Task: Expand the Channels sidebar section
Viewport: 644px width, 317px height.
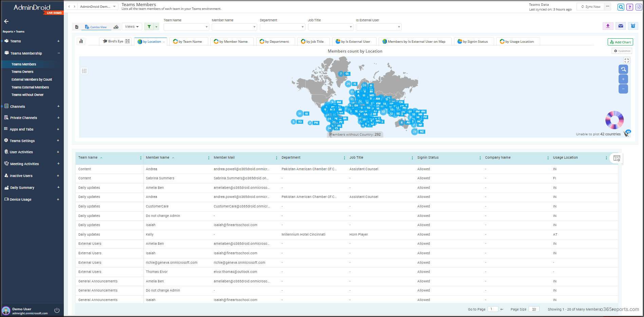Action: coord(58,106)
